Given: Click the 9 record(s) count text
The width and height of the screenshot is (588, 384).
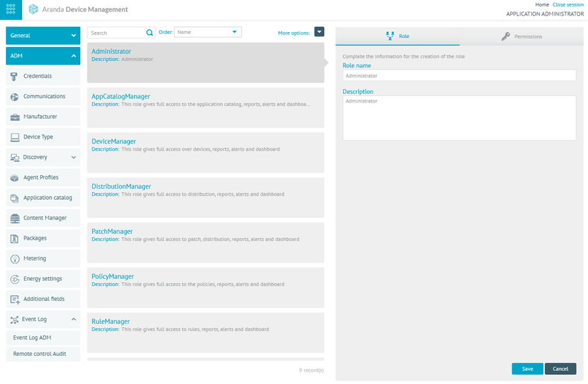Looking at the screenshot, I should (311, 370).
